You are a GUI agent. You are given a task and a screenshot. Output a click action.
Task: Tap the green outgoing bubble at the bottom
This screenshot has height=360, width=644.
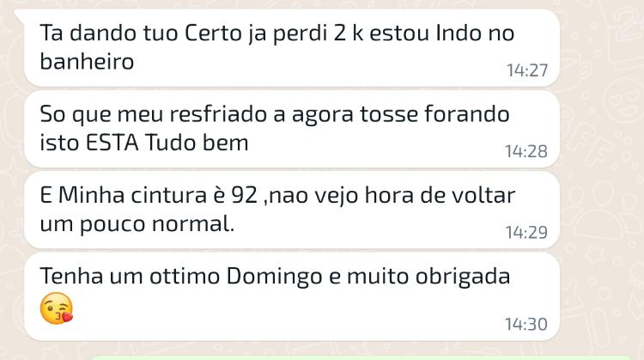[360, 358]
